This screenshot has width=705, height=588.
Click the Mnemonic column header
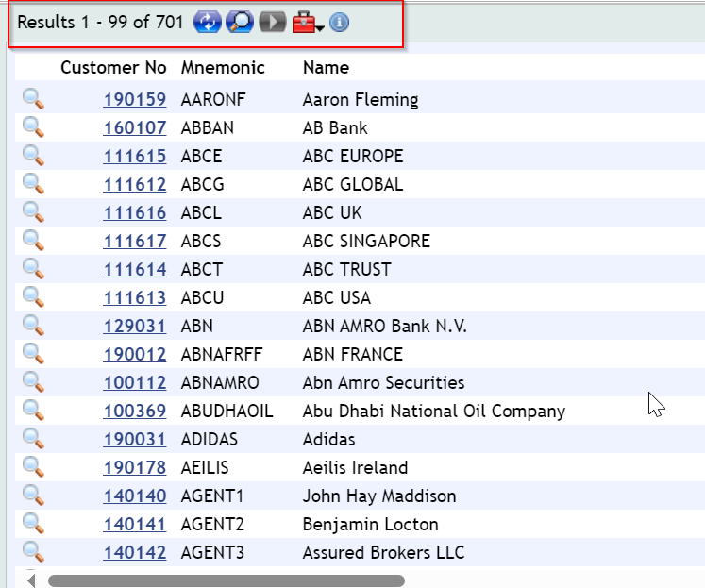tap(223, 68)
